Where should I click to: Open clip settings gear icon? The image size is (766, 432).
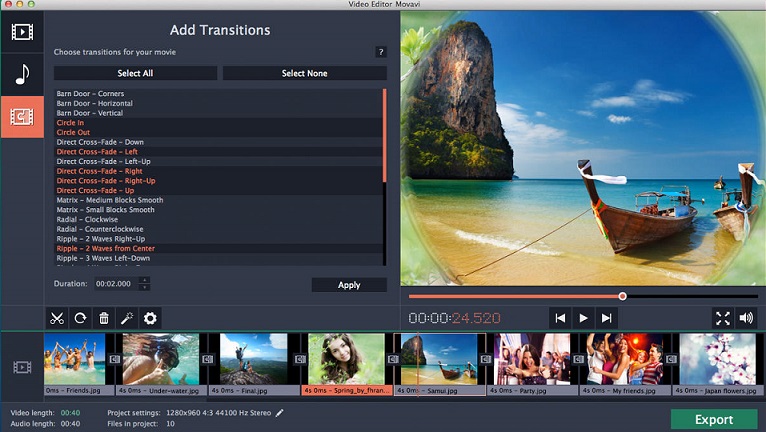[x=151, y=318]
